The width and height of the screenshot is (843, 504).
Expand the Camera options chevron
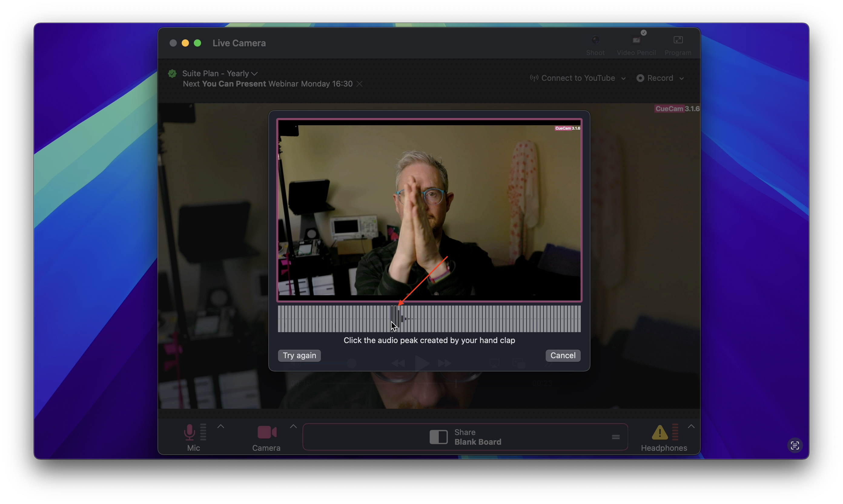click(293, 427)
